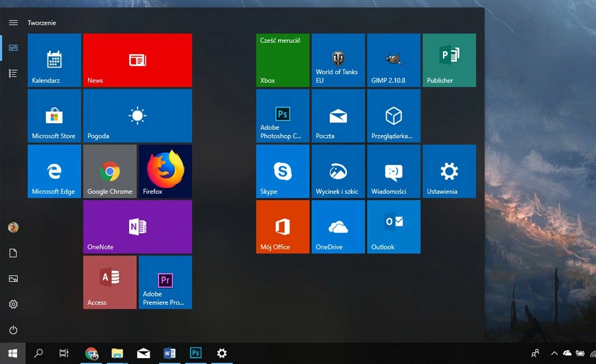This screenshot has height=364, width=596.
Task: Rename the Tworzenie group heading
Action: point(42,23)
